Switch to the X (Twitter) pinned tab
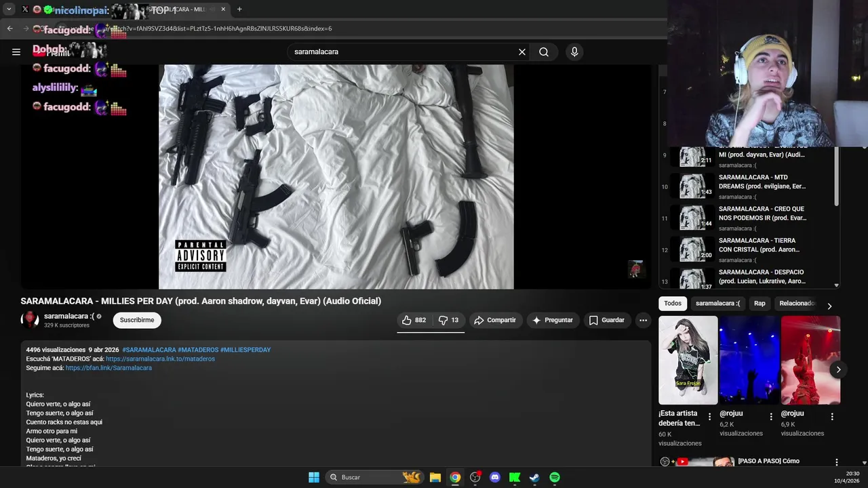Image resolution: width=868 pixels, height=488 pixels. 25,9
